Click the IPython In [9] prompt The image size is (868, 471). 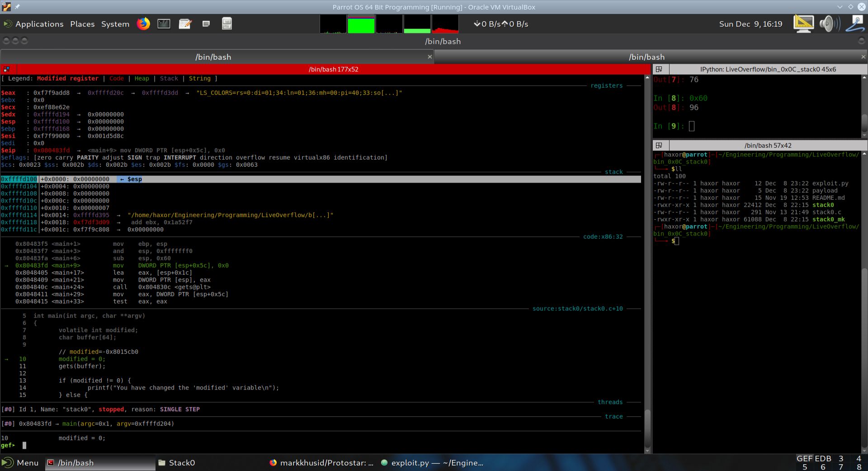tap(669, 126)
